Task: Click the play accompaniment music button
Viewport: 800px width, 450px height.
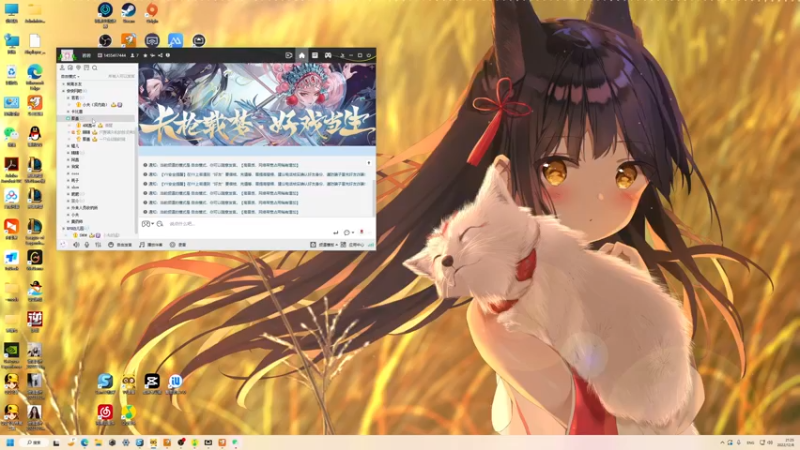Action: coord(151,245)
